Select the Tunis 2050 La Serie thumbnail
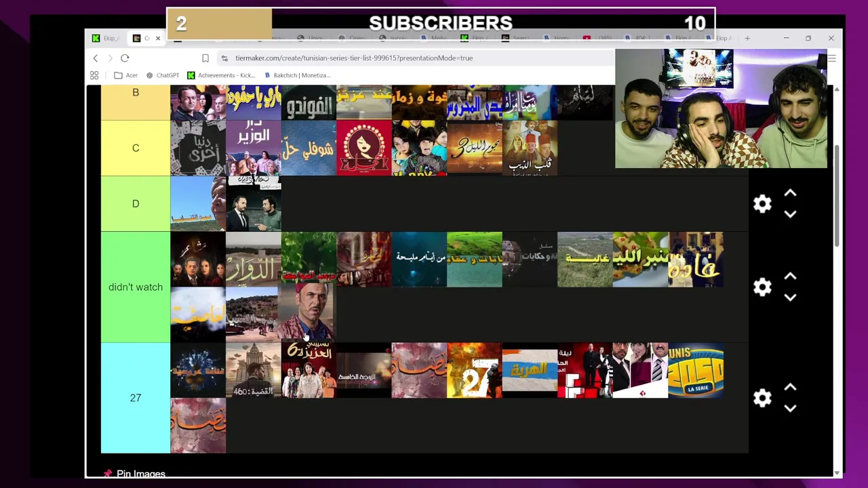The height and width of the screenshot is (488, 868). coord(696,371)
